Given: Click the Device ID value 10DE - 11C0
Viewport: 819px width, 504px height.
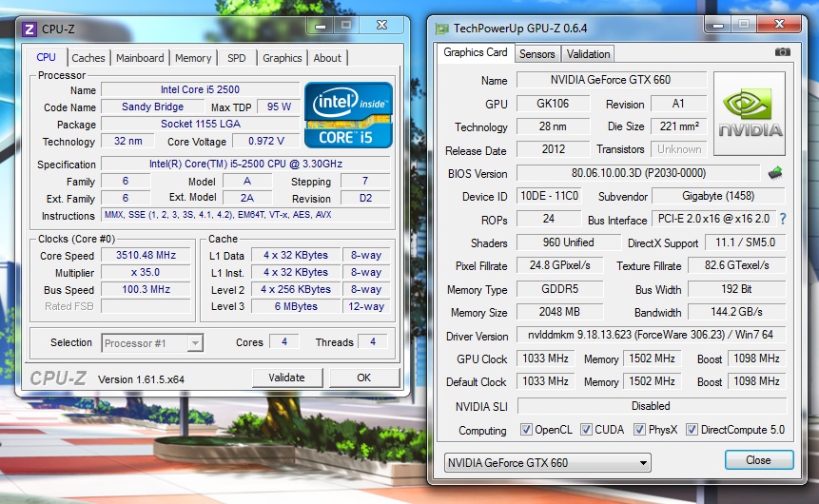Looking at the screenshot, I should [549, 196].
